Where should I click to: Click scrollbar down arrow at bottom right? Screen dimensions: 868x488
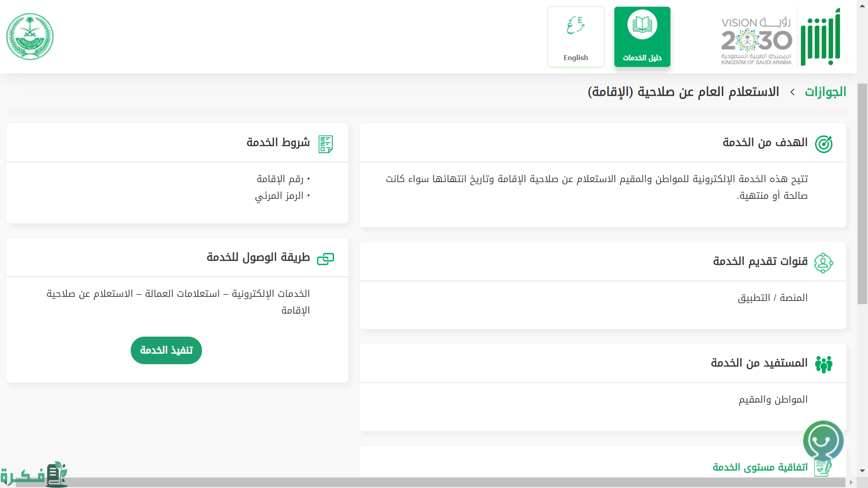(862, 471)
